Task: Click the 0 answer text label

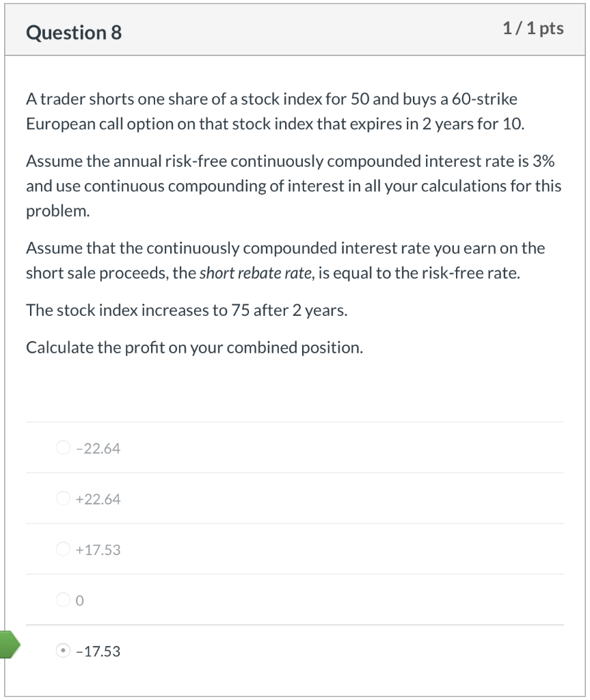Action: pos(81,600)
